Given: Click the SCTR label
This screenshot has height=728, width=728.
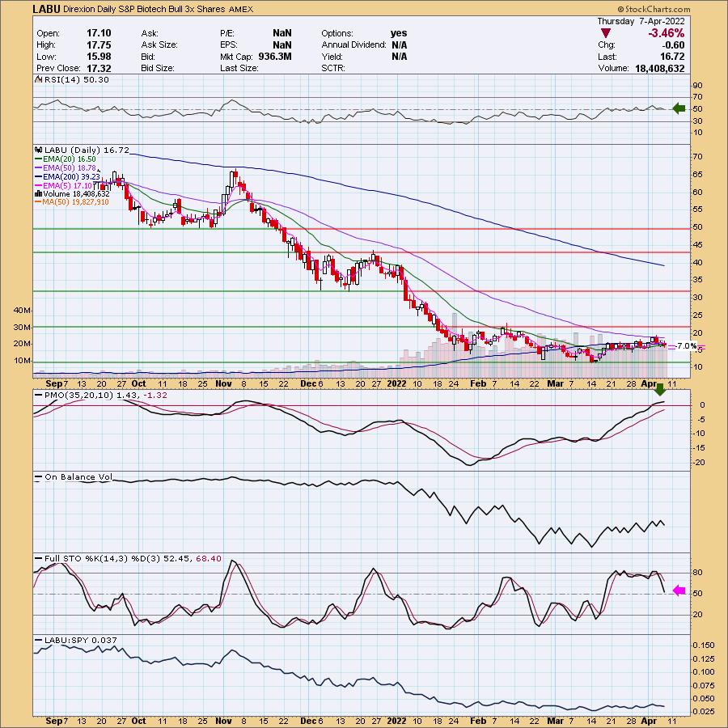Looking at the screenshot, I should click(332, 68).
